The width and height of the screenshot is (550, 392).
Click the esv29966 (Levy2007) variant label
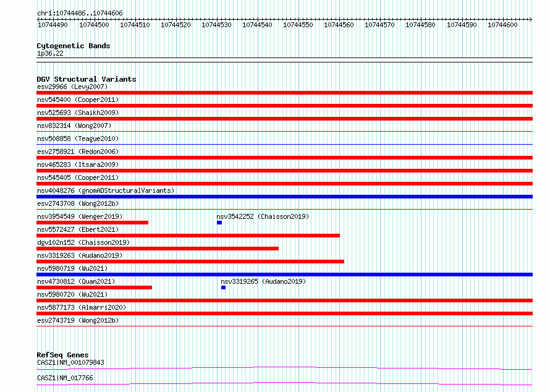tap(72, 87)
